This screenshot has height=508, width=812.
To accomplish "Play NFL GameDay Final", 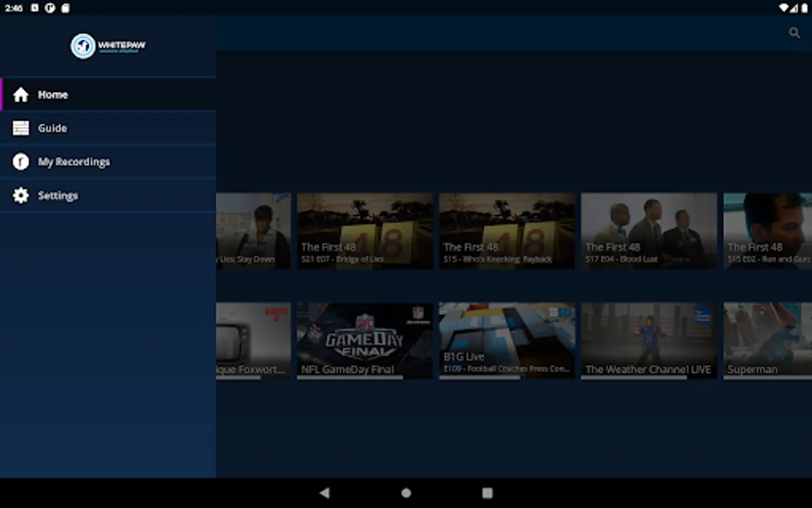I will pyautogui.click(x=365, y=340).
